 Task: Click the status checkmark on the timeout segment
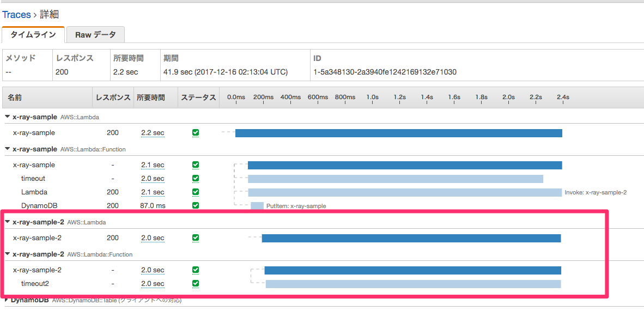(196, 178)
